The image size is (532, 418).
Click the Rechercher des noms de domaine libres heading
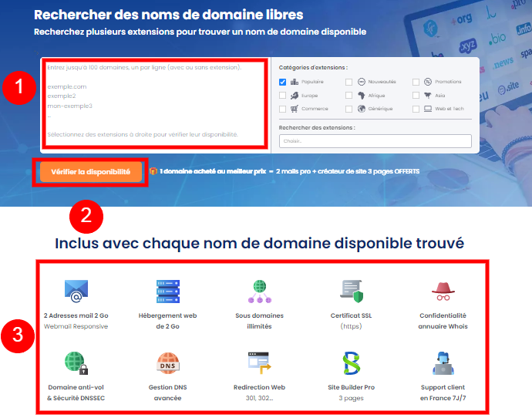169,15
